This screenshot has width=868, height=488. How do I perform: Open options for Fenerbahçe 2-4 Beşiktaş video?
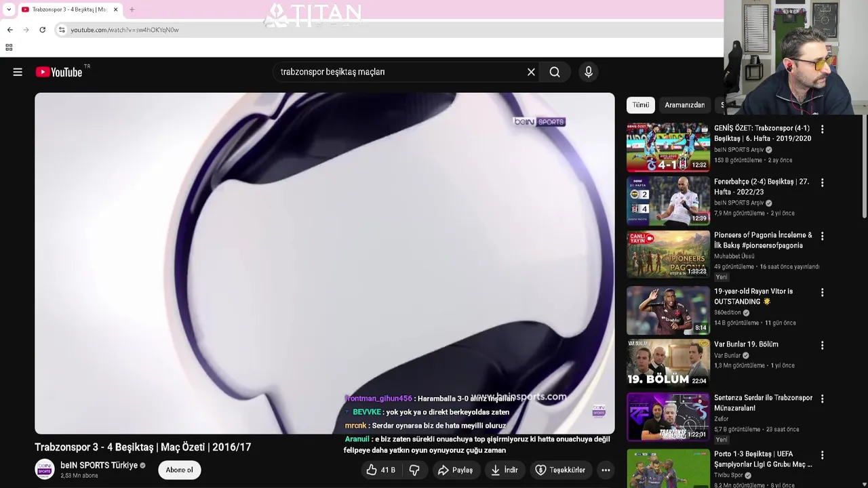pos(823,182)
